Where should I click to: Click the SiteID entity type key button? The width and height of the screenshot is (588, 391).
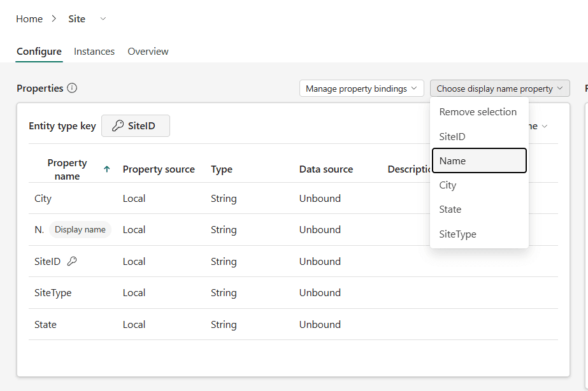tap(136, 125)
